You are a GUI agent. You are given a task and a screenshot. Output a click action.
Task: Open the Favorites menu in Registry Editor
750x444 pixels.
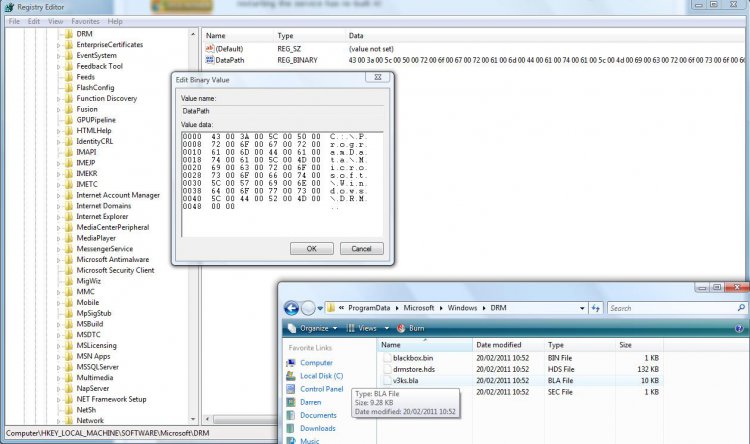coord(85,22)
